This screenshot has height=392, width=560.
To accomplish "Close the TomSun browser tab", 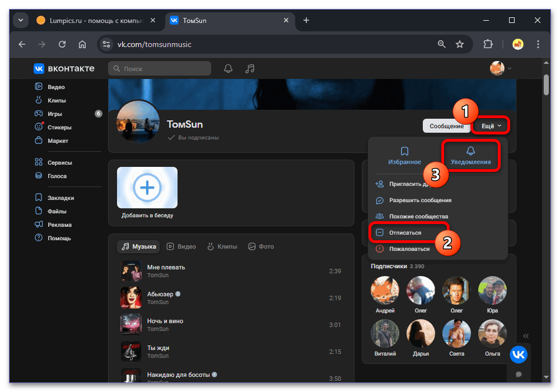I will click(x=286, y=20).
